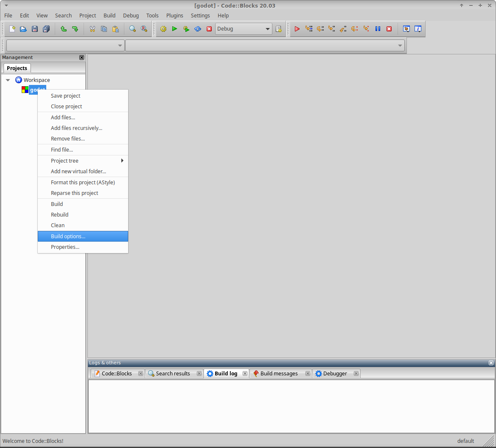
Task: Open the Debugging Windows toolbar icon
Action: (x=406, y=29)
